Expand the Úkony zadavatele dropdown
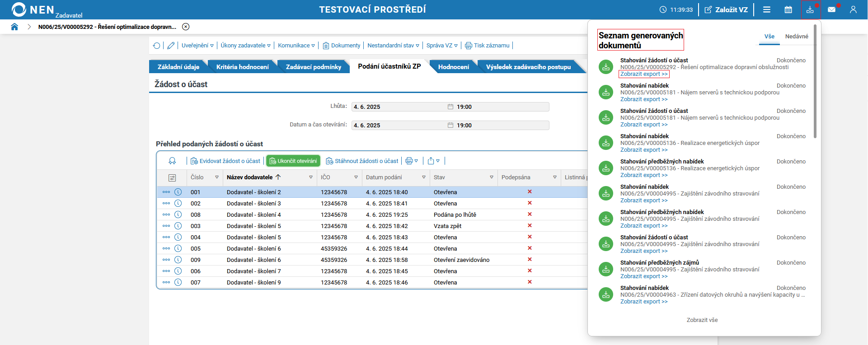This screenshot has width=868, height=345. click(245, 46)
